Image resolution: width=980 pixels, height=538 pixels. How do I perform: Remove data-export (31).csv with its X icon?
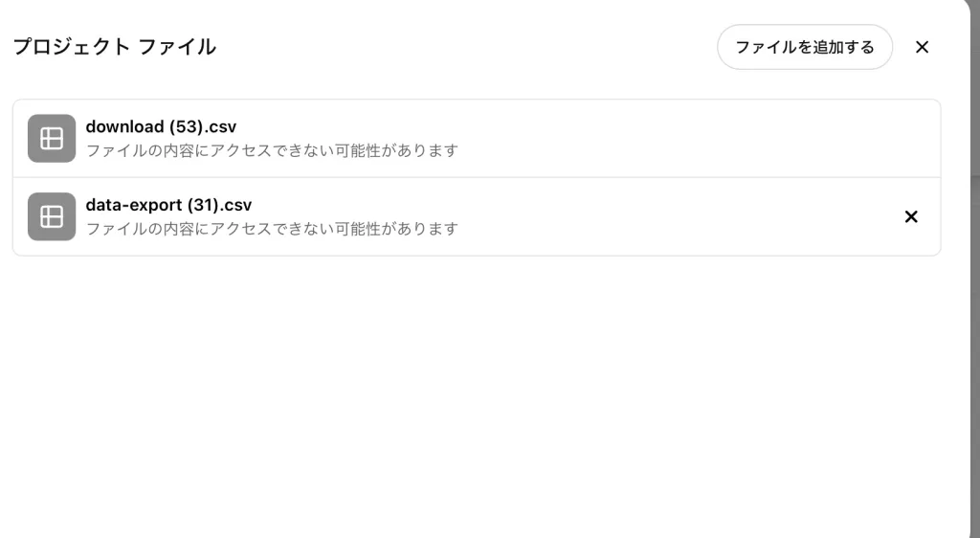(x=911, y=216)
